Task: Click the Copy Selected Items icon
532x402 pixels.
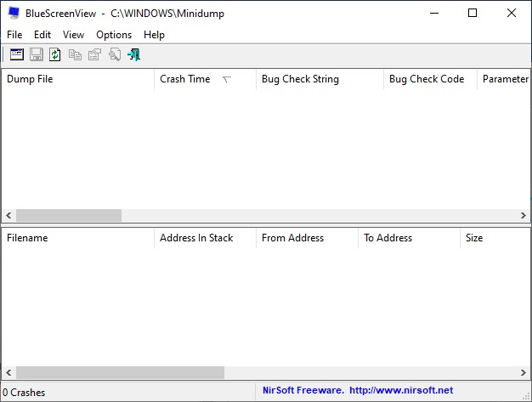Action: coord(76,54)
